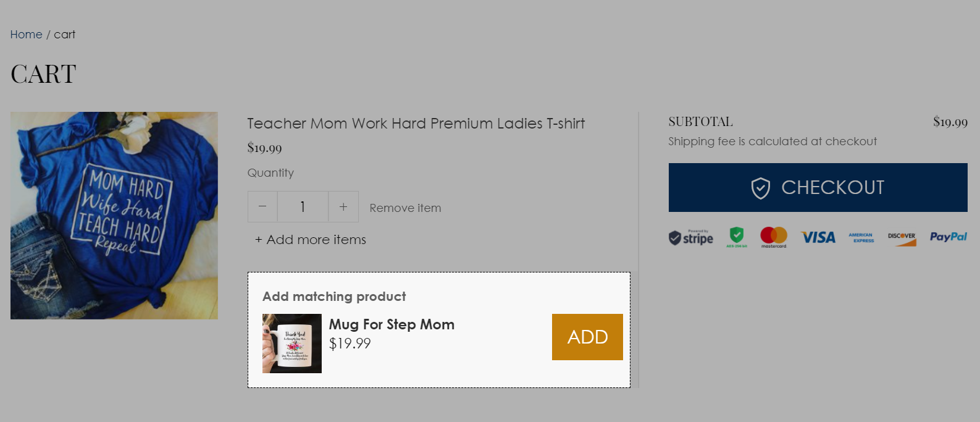Increase the t-shirt quantity with the plus stepper
The image size is (980, 422).
pyautogui.click(x=343, y=206)
